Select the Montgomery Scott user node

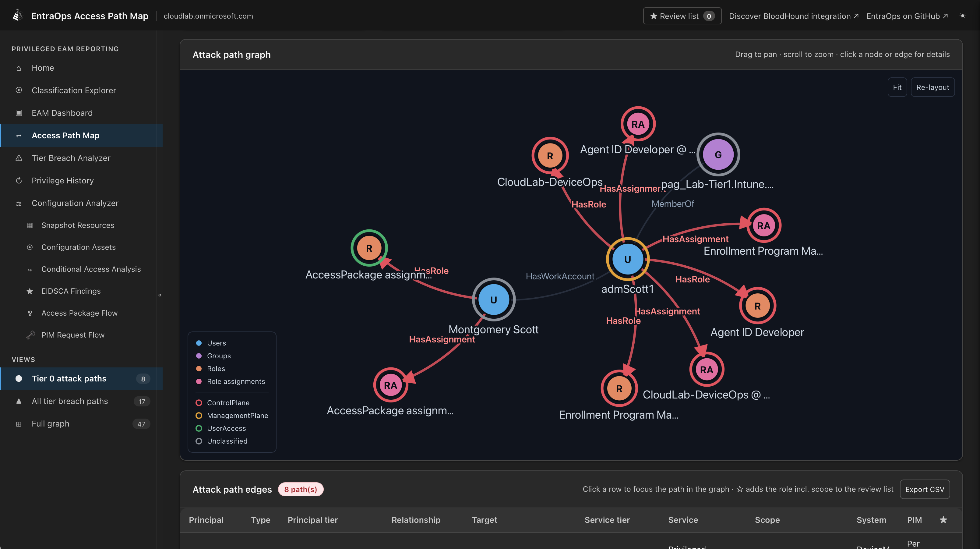point(493,299)
